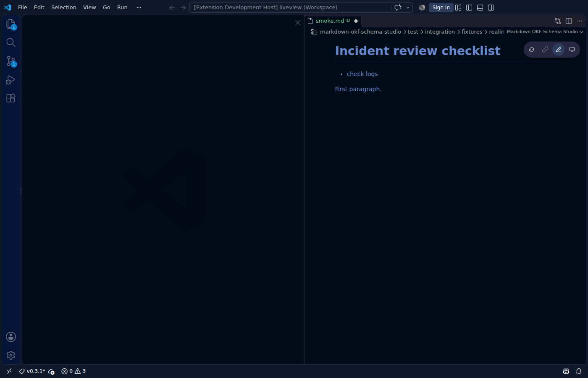Viewport: 588px width, 378px height.
Task: Click the integration breadcrumb segment
Action: [440, 31]
